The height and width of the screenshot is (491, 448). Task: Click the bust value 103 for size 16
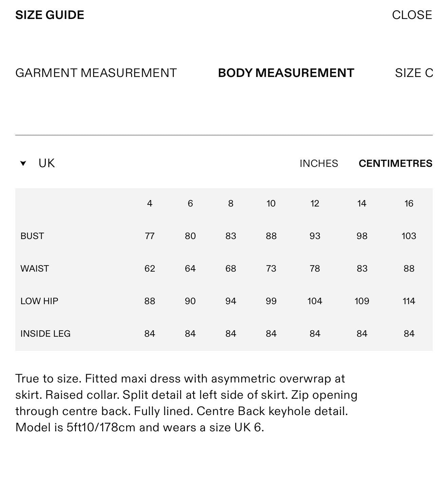(x=409, y=236)
